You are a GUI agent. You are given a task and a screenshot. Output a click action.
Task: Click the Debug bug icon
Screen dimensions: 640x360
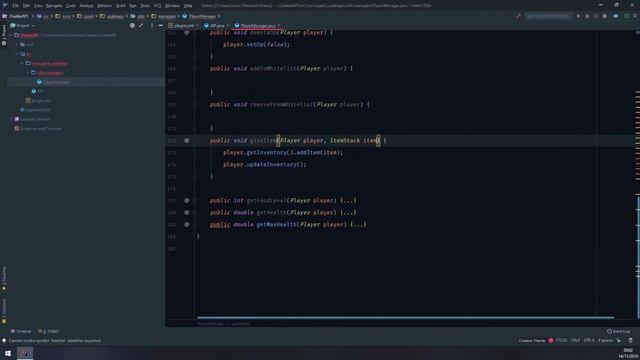point(587,16)
